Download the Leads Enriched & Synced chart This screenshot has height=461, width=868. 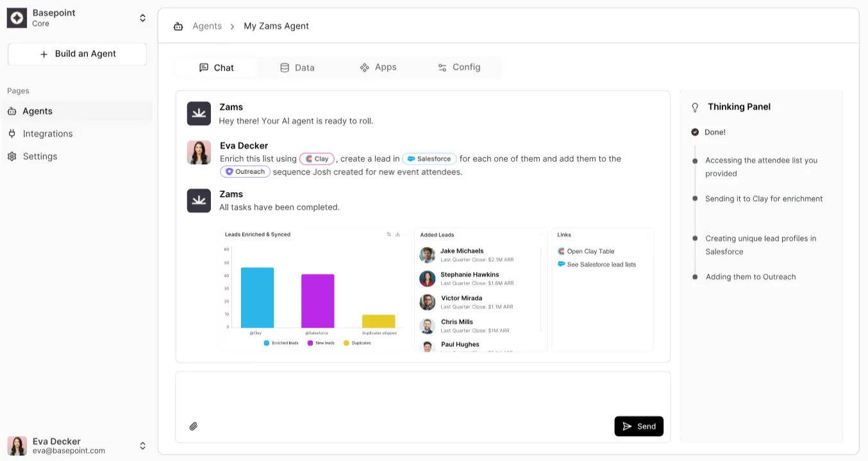point(398,235)
